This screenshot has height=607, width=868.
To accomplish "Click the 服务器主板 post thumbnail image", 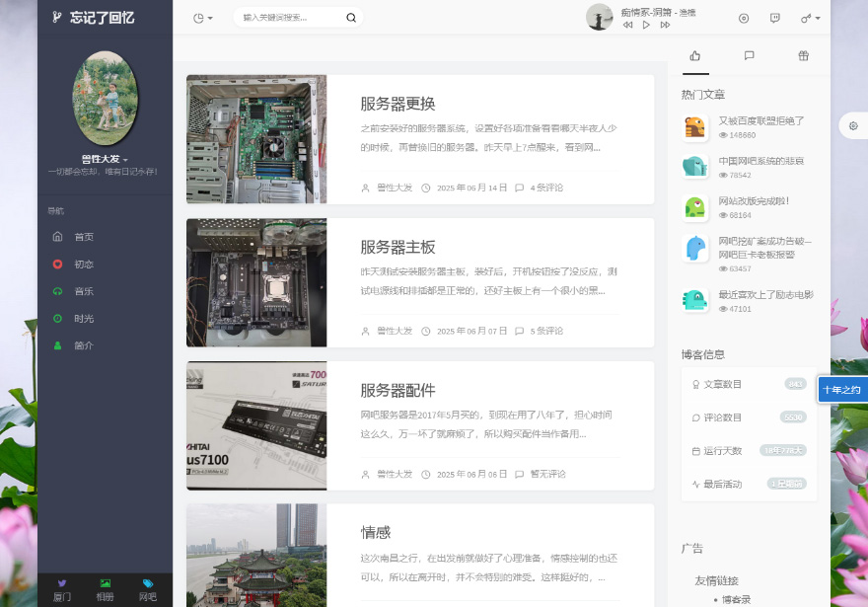I will [x=256, y=282].
